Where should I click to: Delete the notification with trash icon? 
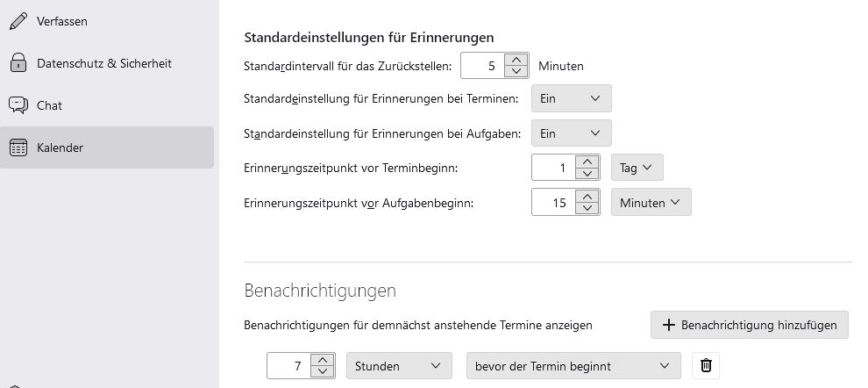(x=707, y=366)
